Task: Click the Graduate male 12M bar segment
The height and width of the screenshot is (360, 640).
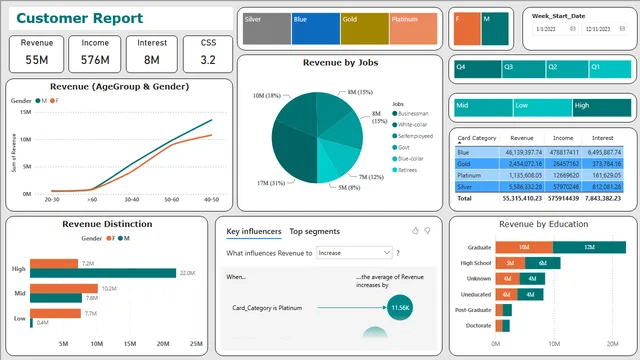Action: (589, 247)
